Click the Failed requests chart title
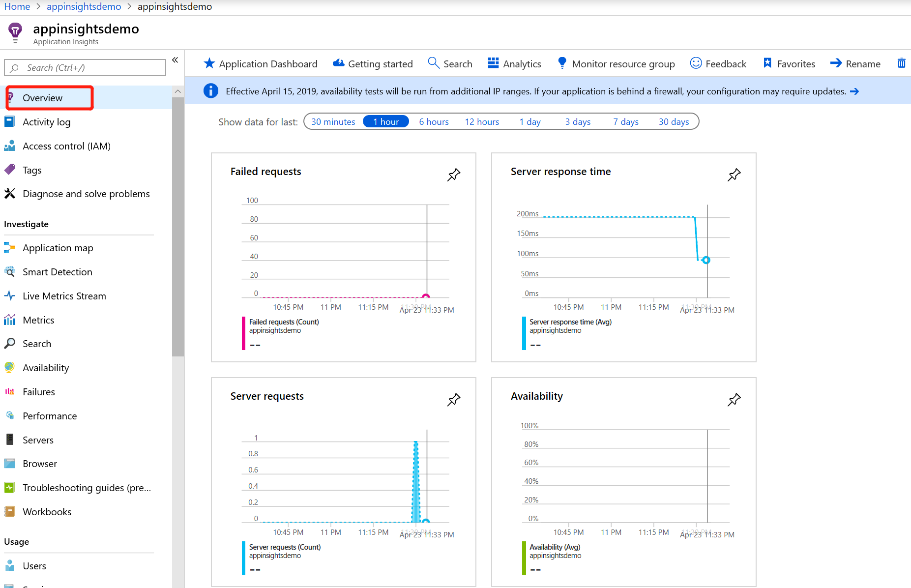Screen dimensions: 911x588 tap(265, 171)
